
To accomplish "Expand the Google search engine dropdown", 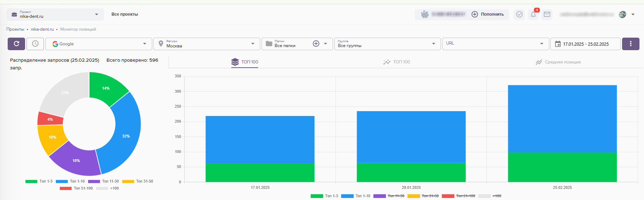I will pyautogui.click(x=99, y=44).
